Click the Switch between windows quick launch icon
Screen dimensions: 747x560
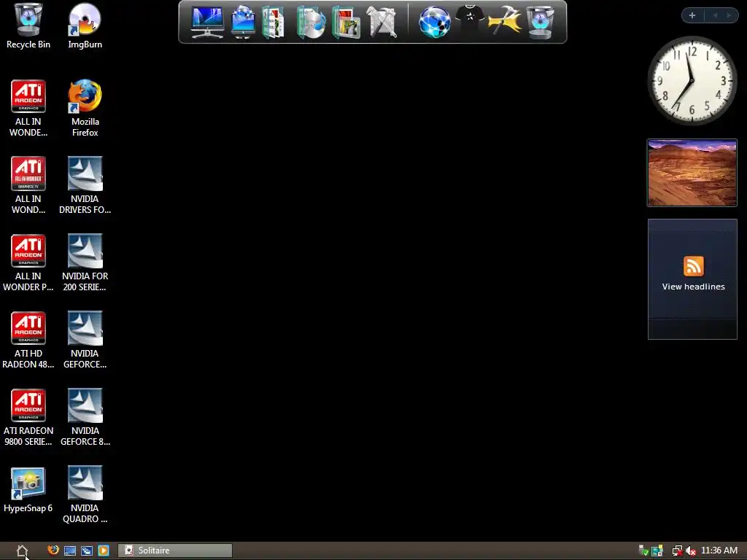coord(87,551)
